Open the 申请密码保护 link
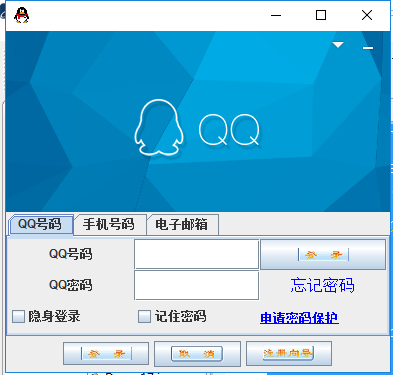 299,318
